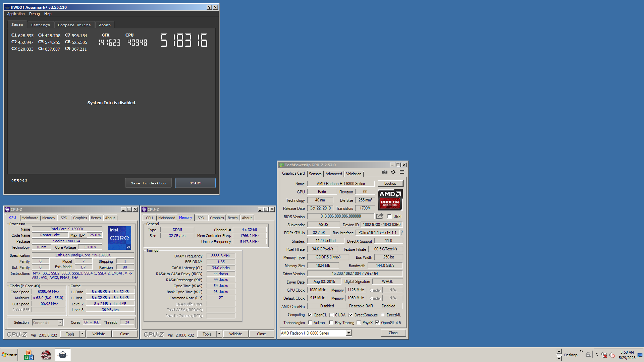Click the GPU Name field in GPU-Z
The width and height of the screenshot is (644, 362).
(x=340, y=184)
